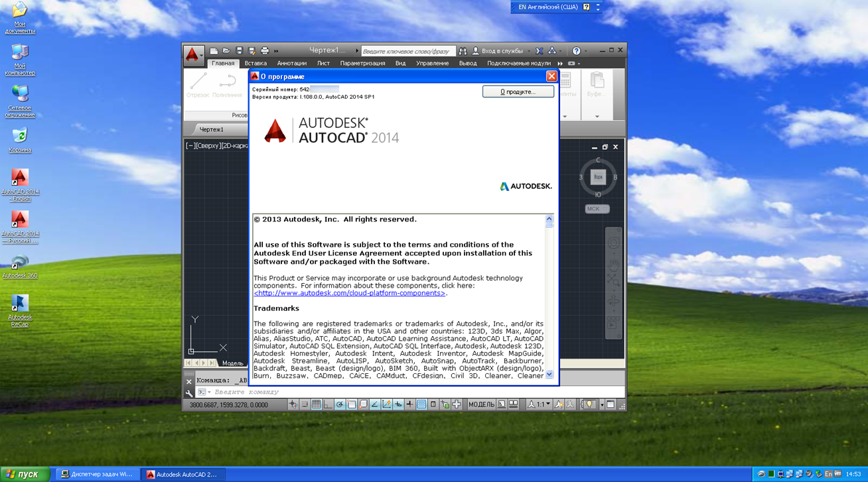Click the keyword search input field
The width and height of the screenshot is (868, 482).
(x=407, y=51)
